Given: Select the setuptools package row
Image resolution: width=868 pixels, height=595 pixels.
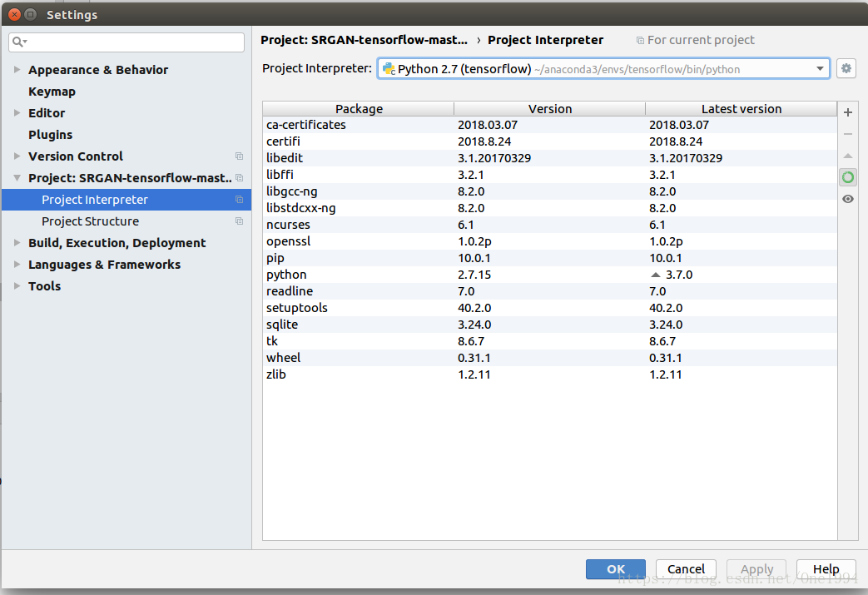Looking at the screenshot, I should point(550,307).
